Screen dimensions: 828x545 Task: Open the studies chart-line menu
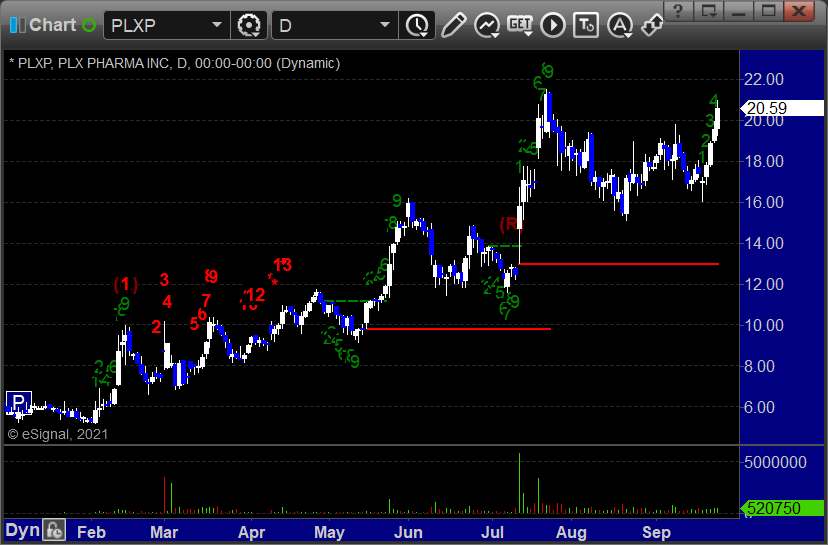[487, 25]
